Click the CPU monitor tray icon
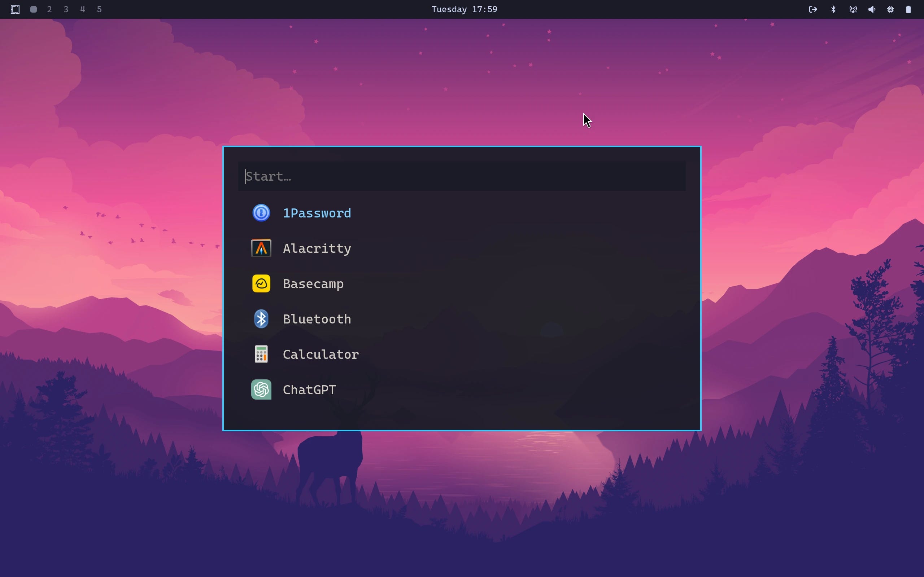Screen dimensions: 924x577 tap(890, 9)
